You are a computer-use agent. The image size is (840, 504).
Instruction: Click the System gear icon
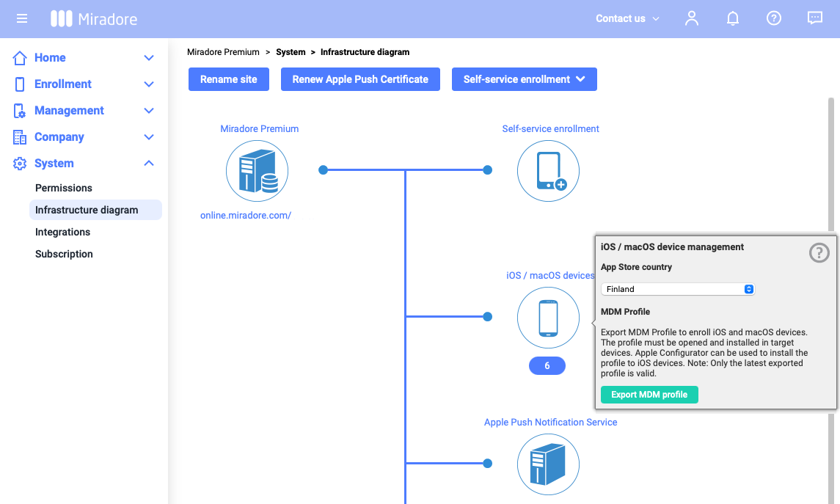point(20,164)
